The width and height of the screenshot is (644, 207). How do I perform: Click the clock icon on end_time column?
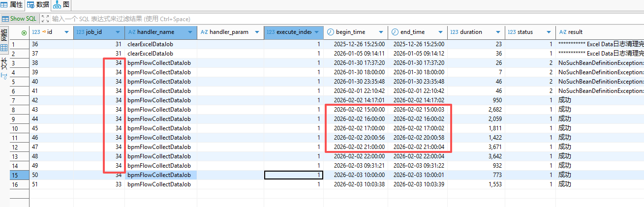(x=395, y=32)
